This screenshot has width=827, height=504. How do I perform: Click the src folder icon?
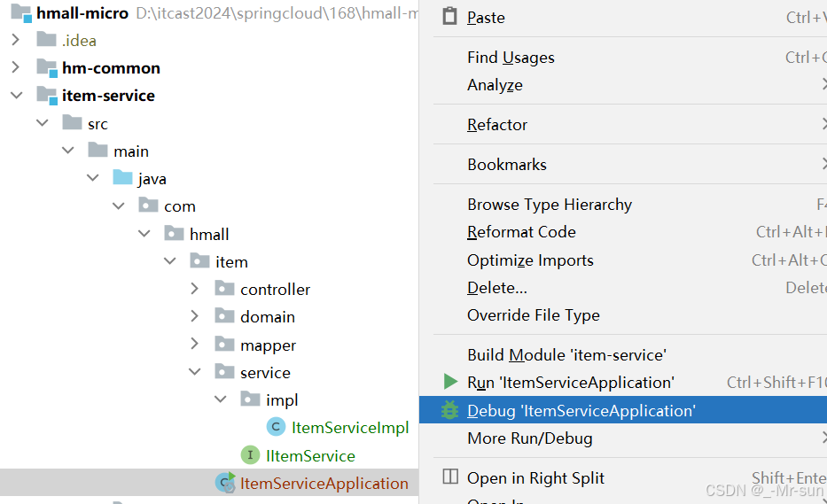pos(72,123)
